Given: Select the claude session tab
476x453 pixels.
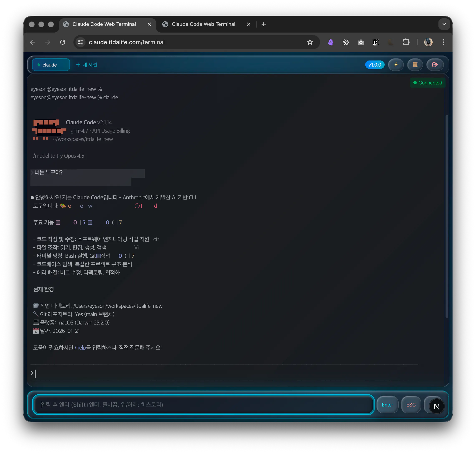Looking at the screenshot, I should (51, 65).
